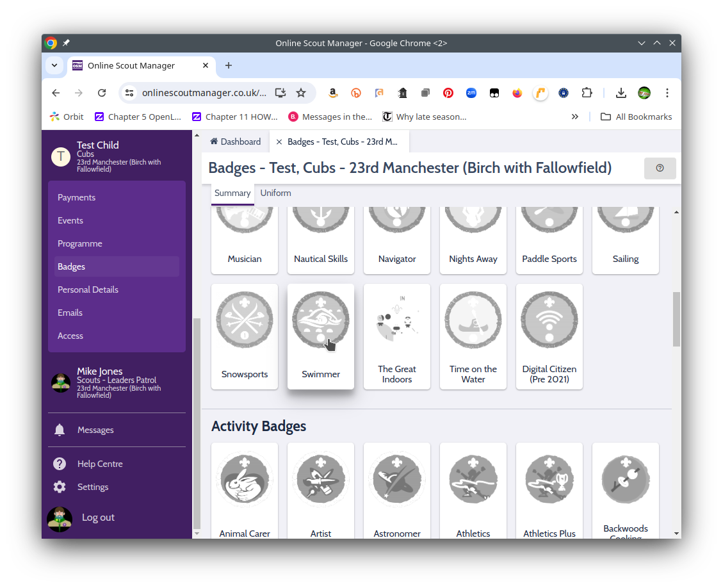Click the badges list vertical scrollbar

(677, 319)
